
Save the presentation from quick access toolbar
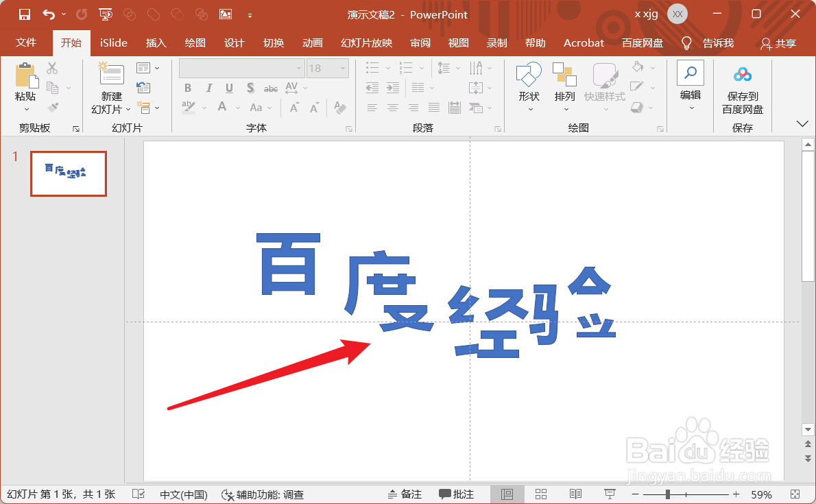pyautogui.click(x=25, y=14)
